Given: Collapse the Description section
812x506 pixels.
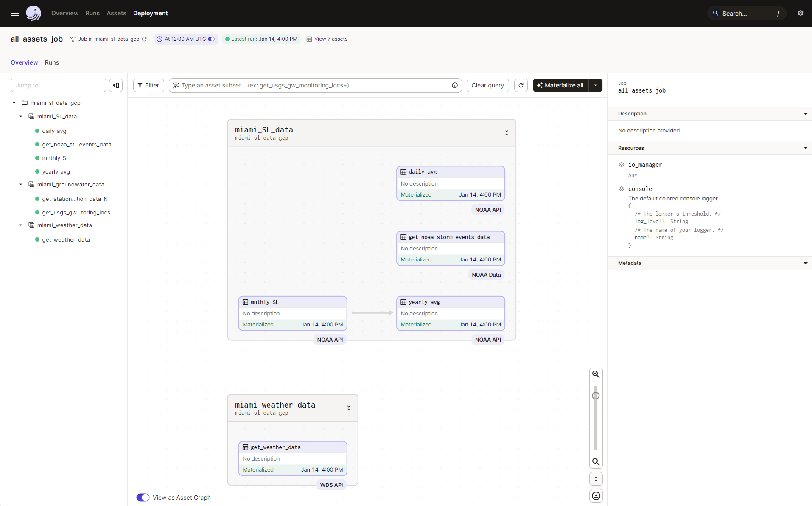Looking at the screenshot, I should point(805,114).
